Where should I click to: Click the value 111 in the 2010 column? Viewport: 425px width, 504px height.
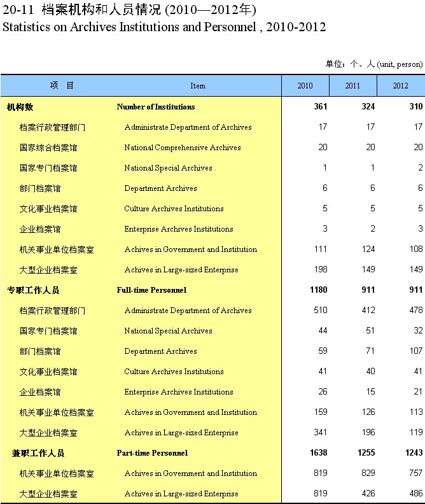click(x=321, y=249)
